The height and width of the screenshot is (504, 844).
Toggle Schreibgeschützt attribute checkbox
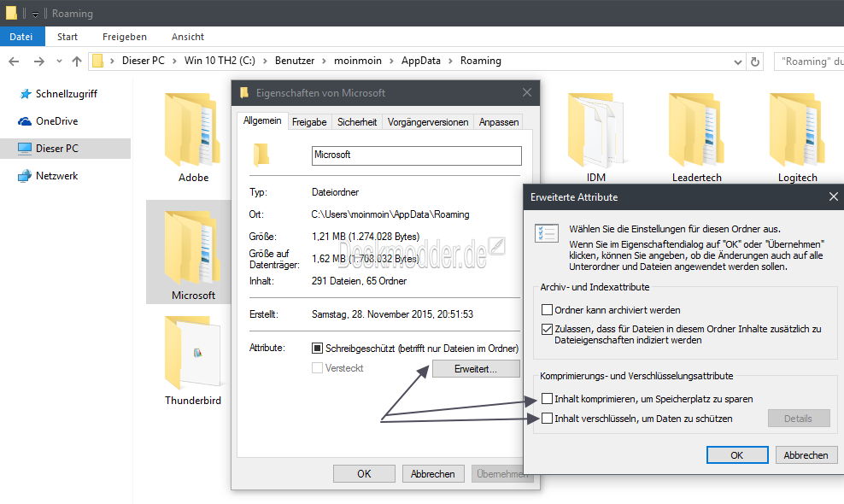(x=317, y=349)
